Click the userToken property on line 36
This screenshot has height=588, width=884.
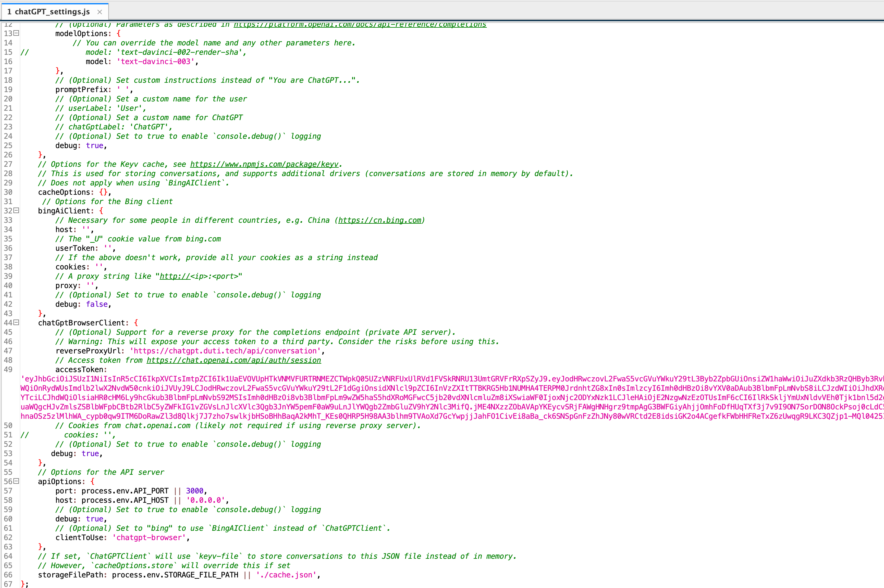tap(75, 248)
